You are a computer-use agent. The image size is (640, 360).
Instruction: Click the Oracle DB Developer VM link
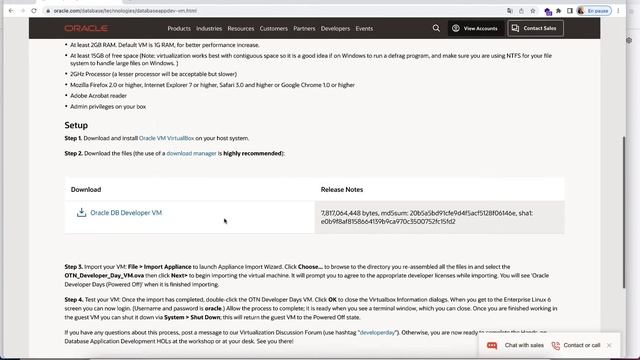tap(126, 213)
